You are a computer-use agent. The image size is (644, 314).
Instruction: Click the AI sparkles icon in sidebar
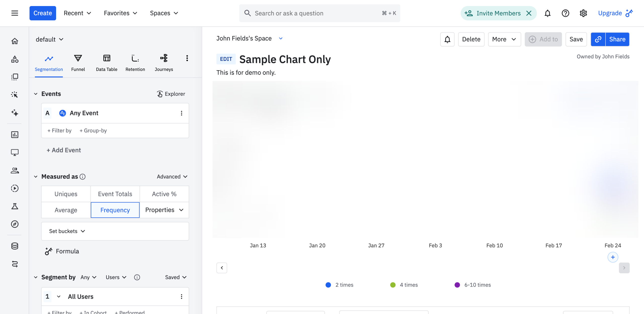point(15,113)
